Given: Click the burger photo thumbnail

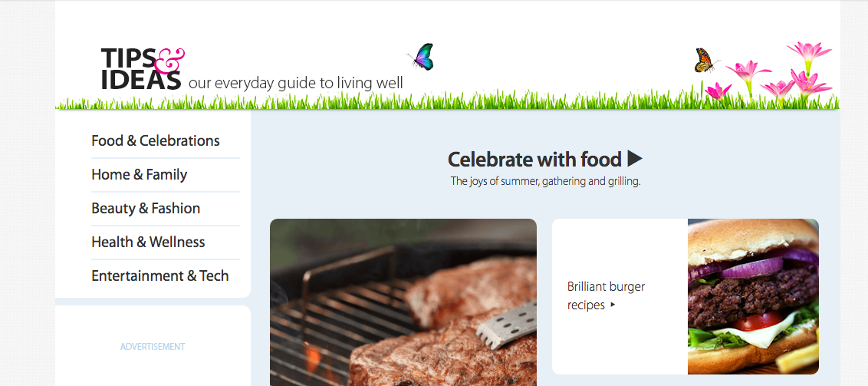Looking at the screenshot, I should 754,296.
